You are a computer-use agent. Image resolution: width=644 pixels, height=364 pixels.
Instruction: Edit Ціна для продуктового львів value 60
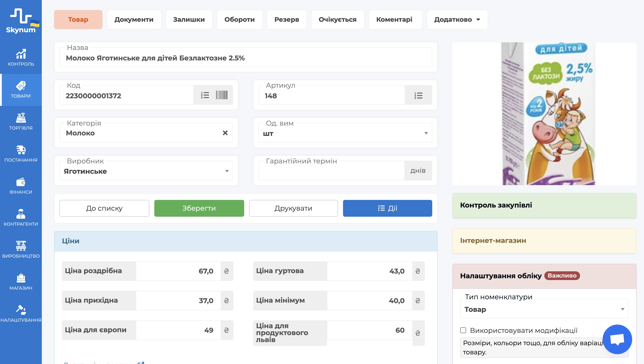click(369, 330)
